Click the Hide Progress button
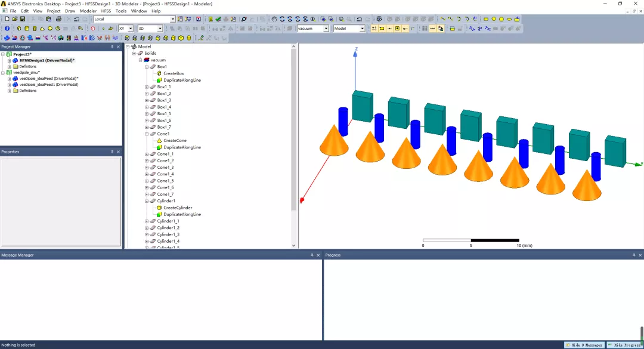Screen dimensions: 644x349 pyautogui.click(x=626, y=345)
